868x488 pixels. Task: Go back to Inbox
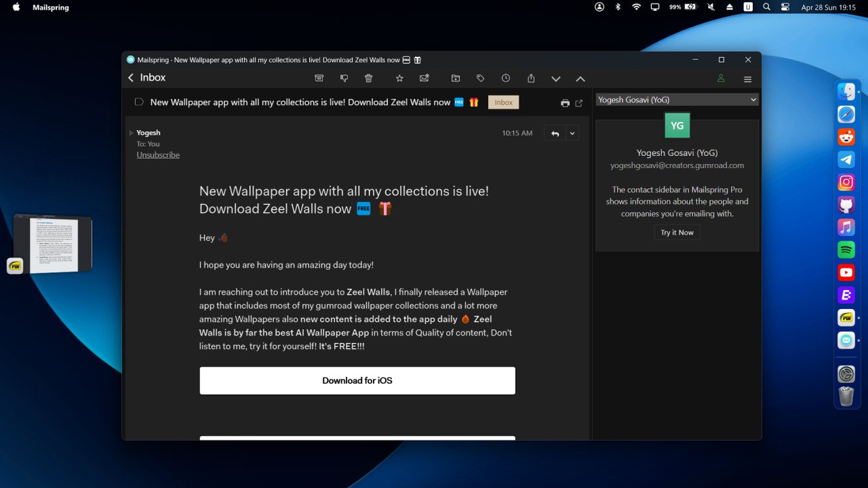pyautogui.click(x=146, y=78)
